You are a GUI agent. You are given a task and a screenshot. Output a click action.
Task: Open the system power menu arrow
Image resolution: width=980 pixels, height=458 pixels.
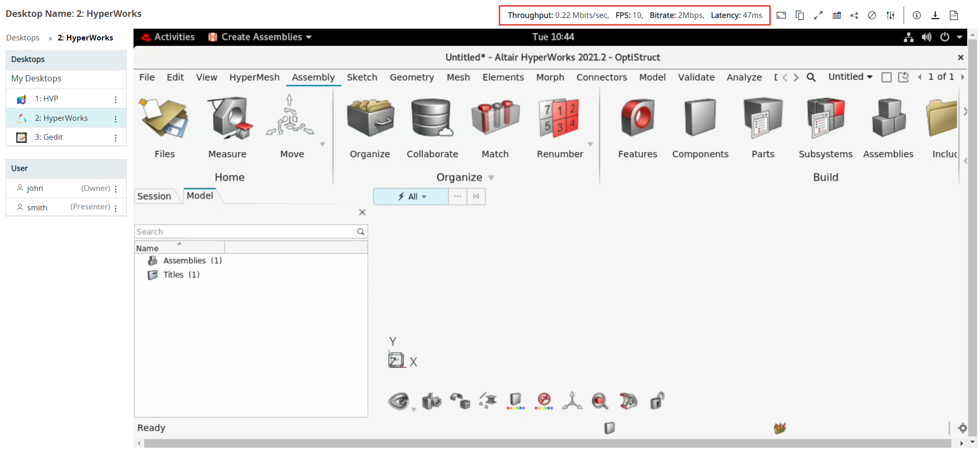[x=960, y=37]
